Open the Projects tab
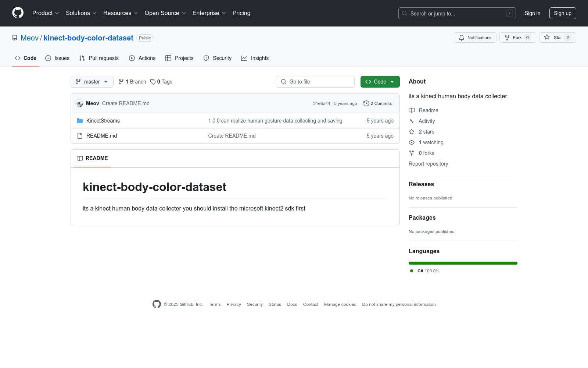 coord(179,58)
